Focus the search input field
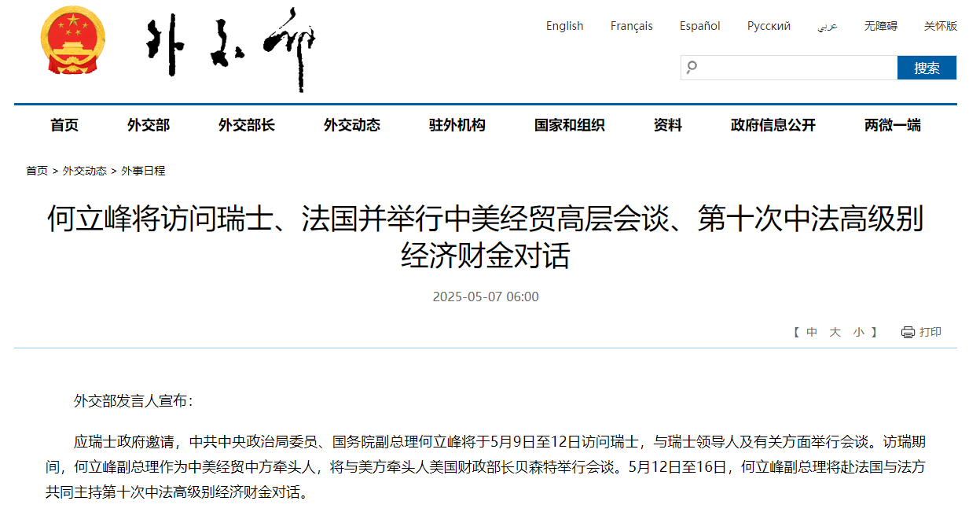 (789, 68)
